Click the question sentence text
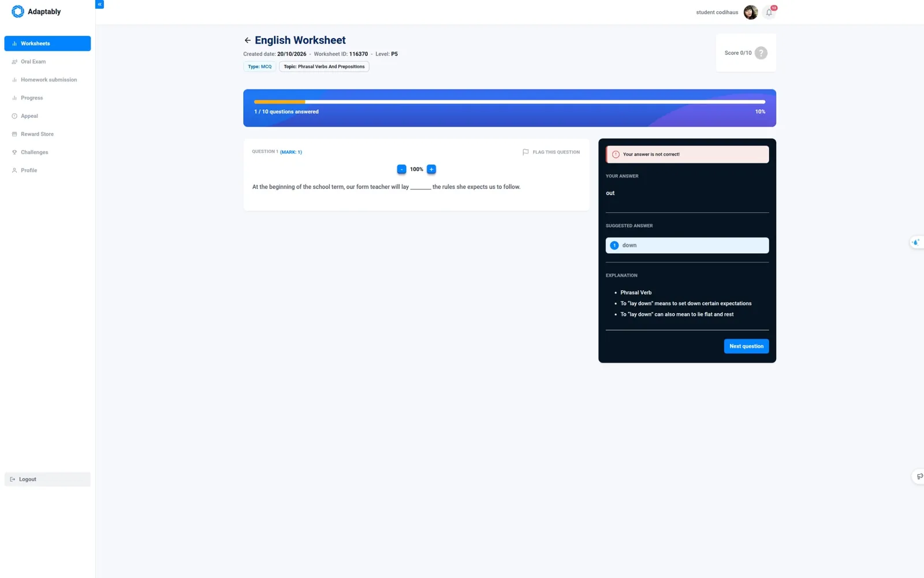Viewport: 924px width, 578px height. tap(386, 187)
